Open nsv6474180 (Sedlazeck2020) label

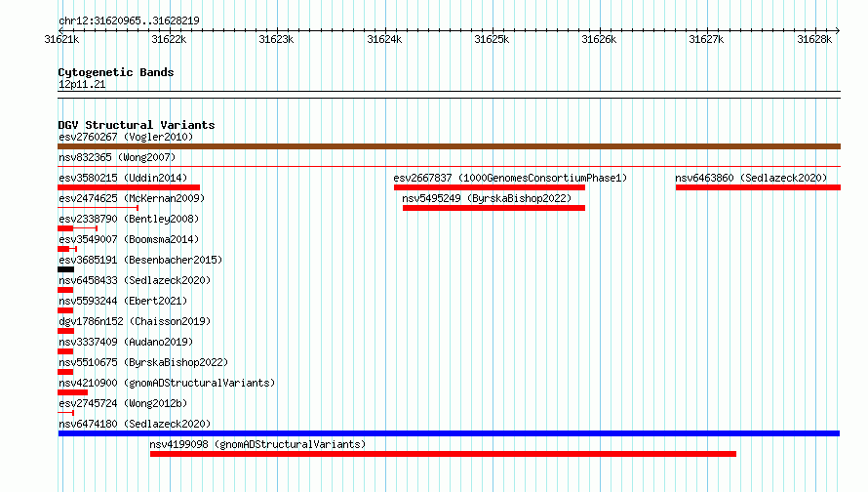point(135,424)
